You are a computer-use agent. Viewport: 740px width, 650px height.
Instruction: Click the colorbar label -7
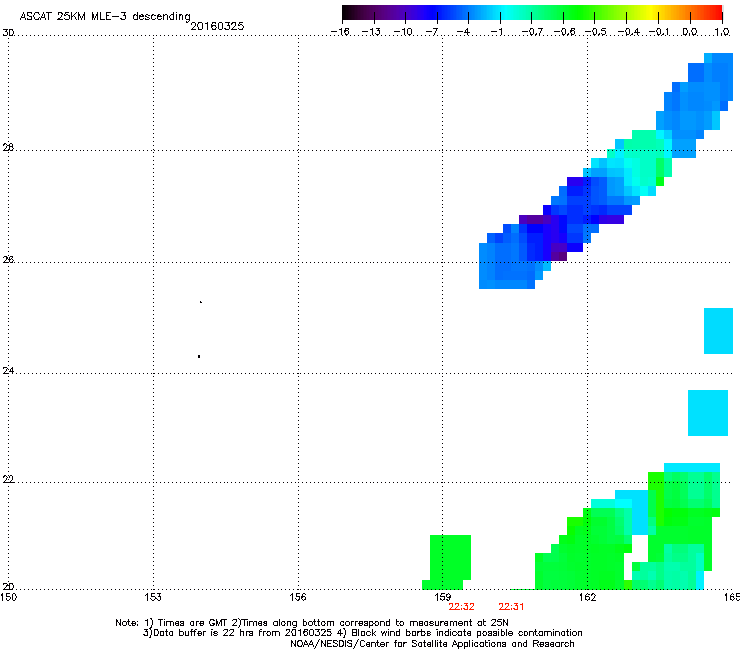[x=432, y=32]
